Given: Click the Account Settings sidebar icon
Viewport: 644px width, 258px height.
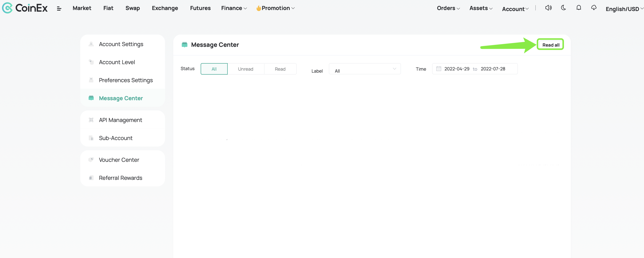Looking at the screenshot, I should coord(91,44).
